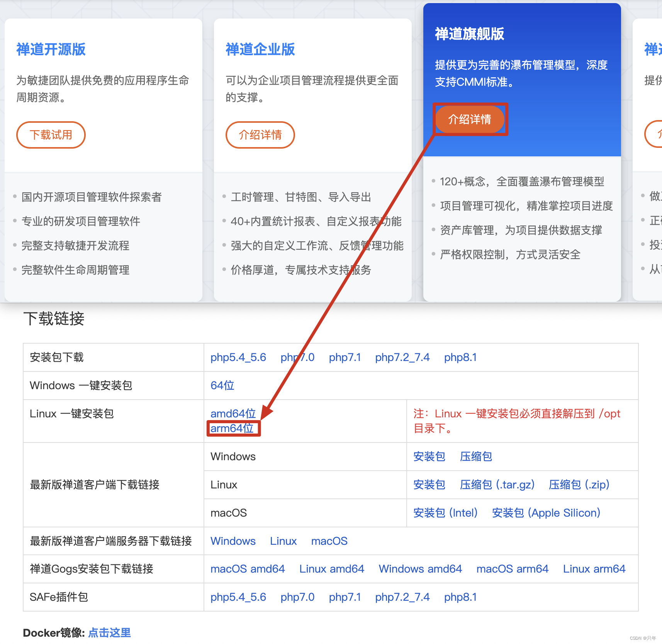Download Gogs package Linux amd64
Screen dimensions: 662x644
pyautogui.click(x=332, y=569)
